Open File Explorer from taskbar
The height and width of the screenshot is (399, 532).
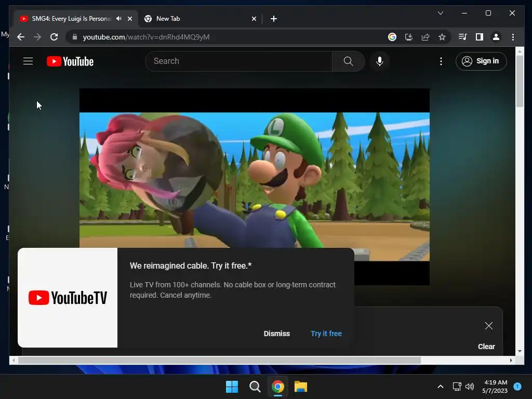point(301,387)
